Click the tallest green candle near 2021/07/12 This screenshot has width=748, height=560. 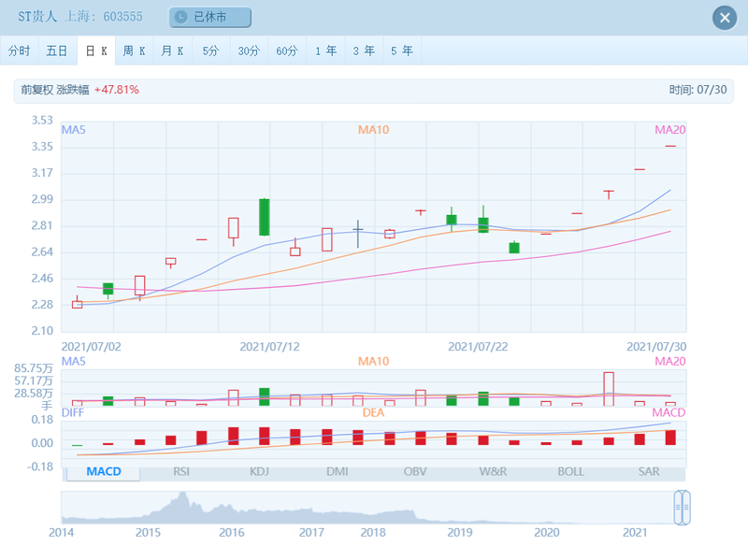(x=265, y=217)
